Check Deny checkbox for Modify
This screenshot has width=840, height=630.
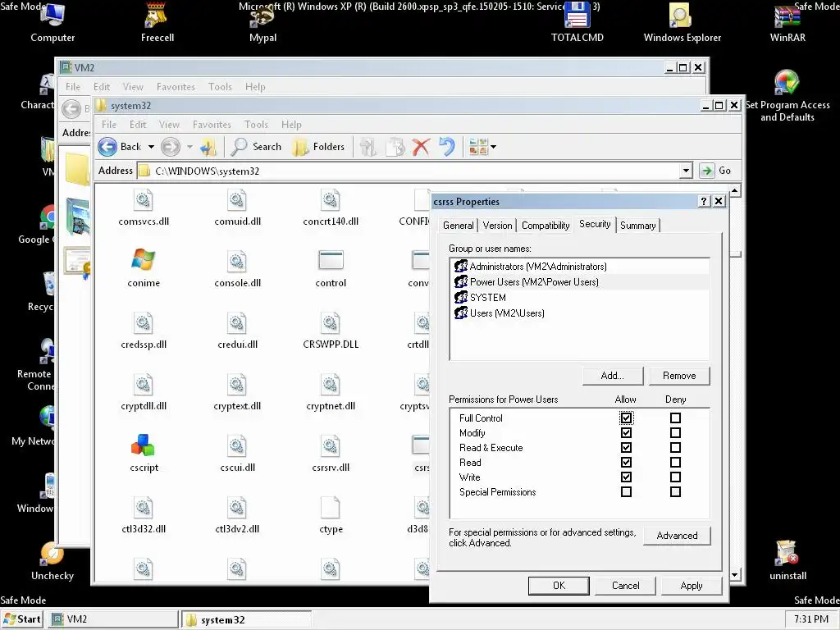click(x=676, y=432)
